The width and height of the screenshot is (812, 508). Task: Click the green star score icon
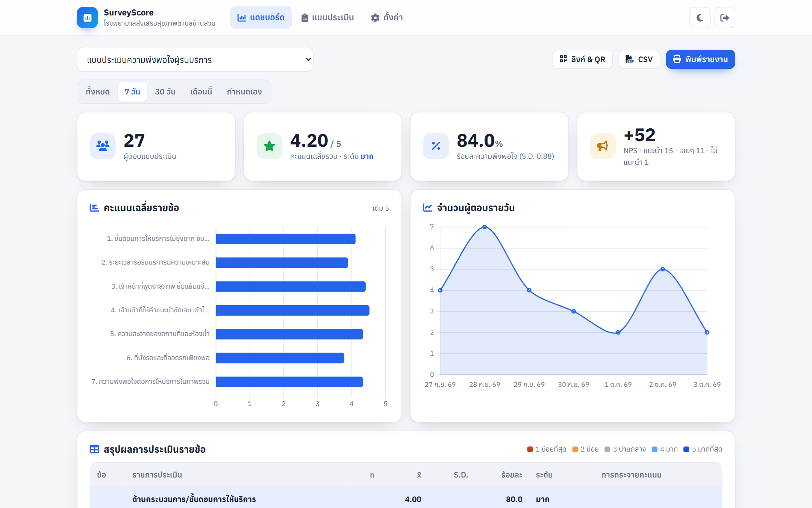tap(269, 146)
